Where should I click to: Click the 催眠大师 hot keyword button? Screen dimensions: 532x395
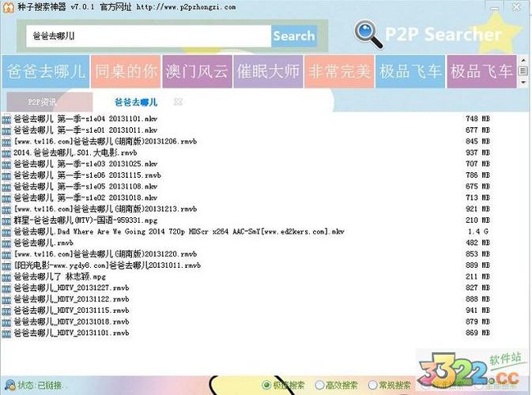[268, 71]
